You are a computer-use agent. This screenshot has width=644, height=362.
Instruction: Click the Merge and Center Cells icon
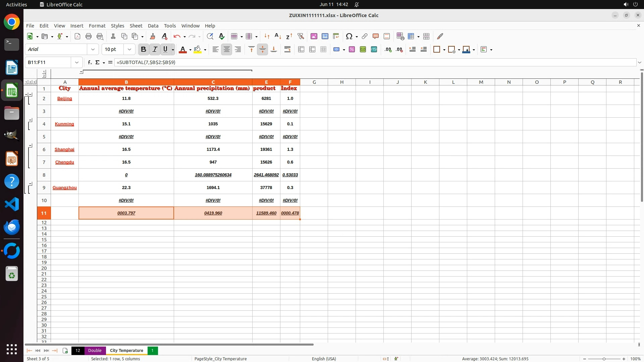click(x=301, y=50)
